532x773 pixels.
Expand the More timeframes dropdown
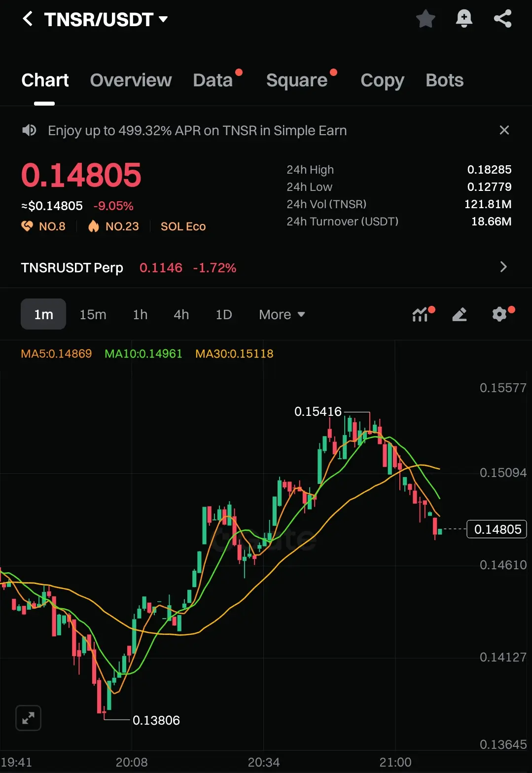pos(282,314)
